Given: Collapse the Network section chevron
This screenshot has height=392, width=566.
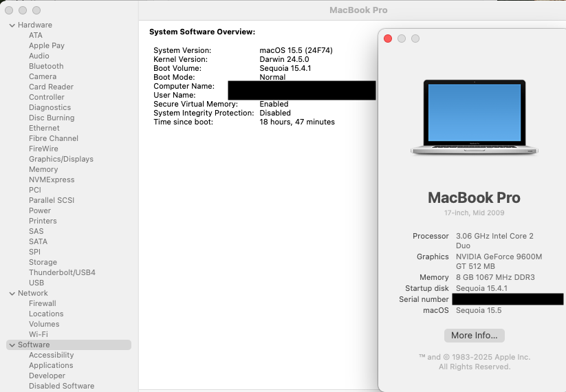Looking at the screenshot, I should click(x=12, y=294).
